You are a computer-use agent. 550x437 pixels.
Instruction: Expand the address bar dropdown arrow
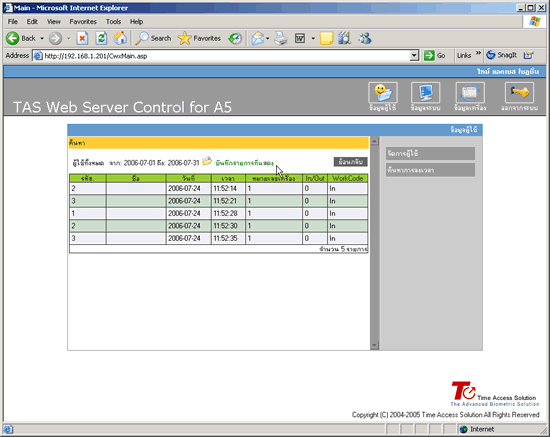pos(414,55)
